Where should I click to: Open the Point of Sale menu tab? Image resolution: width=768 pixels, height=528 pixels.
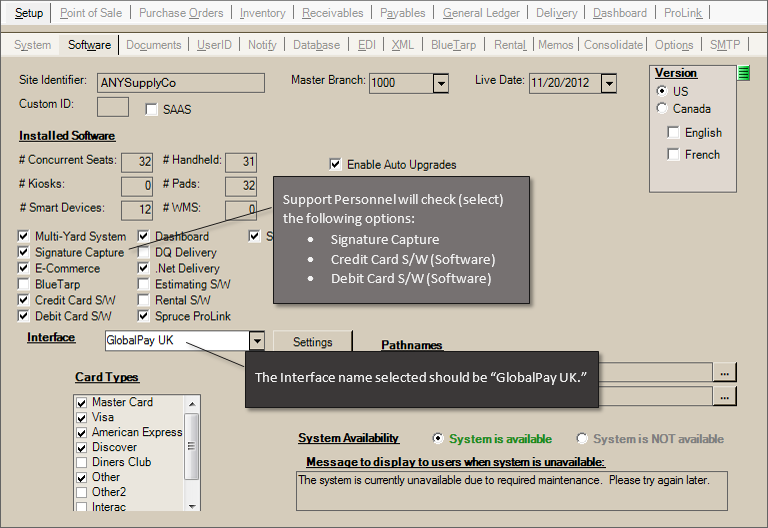(91, 13)
